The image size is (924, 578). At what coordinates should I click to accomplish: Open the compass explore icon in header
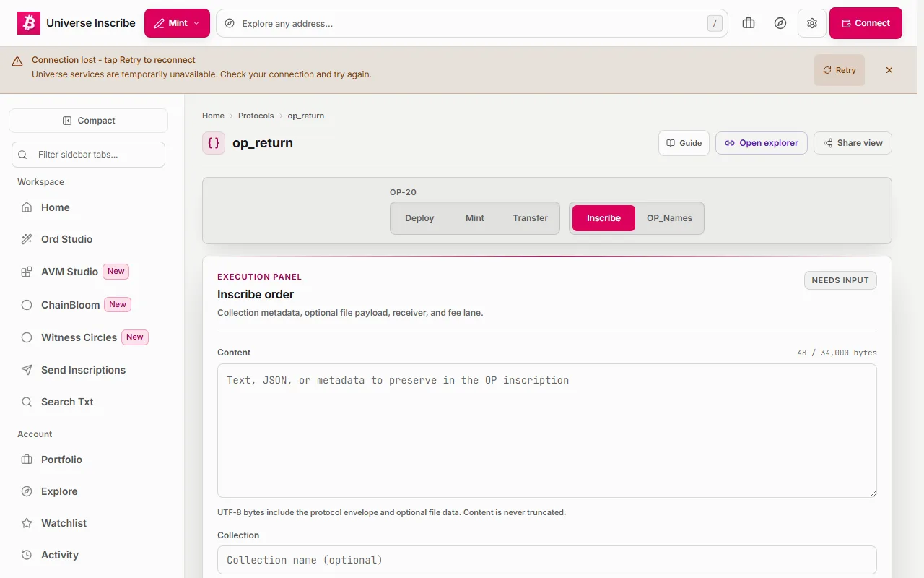(x=780, y=23)
